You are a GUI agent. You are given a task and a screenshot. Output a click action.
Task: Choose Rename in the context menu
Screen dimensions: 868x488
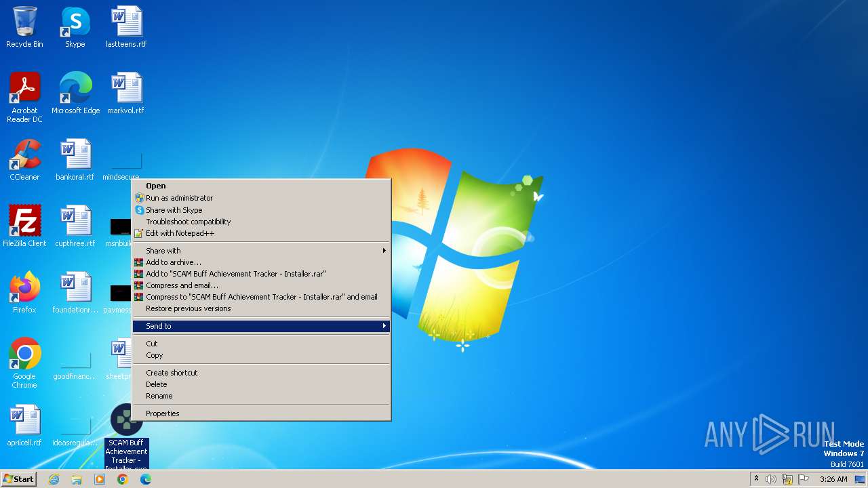click(x=261, y=396)
